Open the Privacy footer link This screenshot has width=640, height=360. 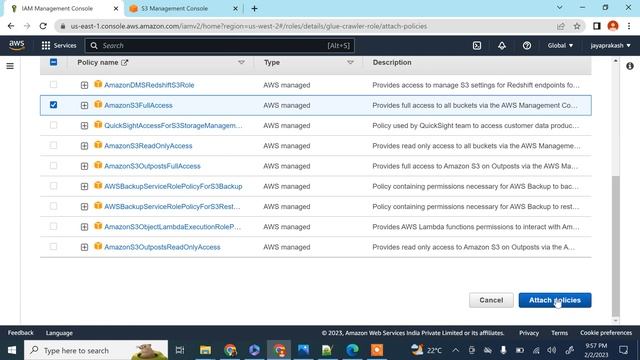click(529, 333)
